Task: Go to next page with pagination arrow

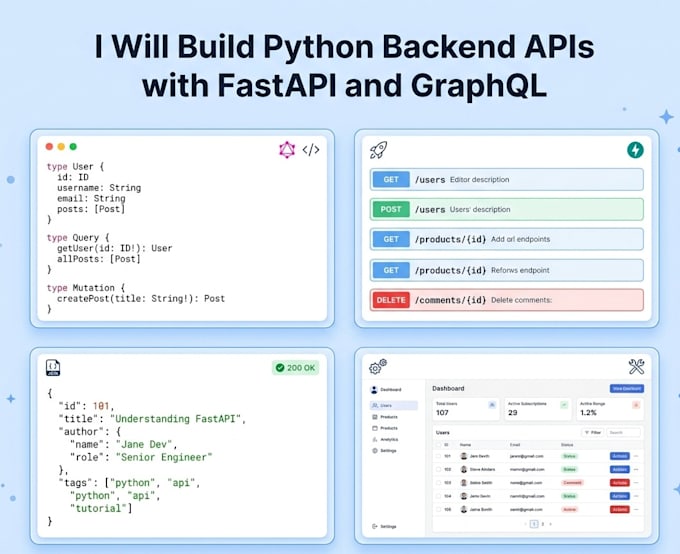Action: point(550,524)
